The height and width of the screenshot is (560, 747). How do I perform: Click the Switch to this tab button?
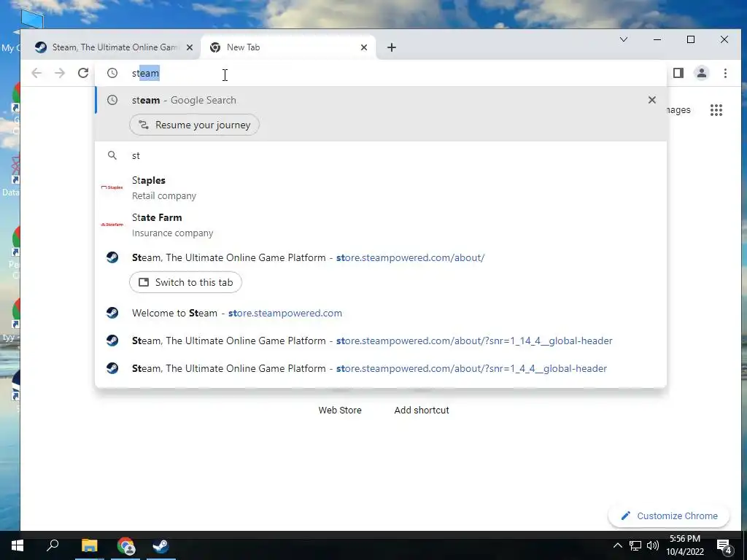(x=185, y=282)
